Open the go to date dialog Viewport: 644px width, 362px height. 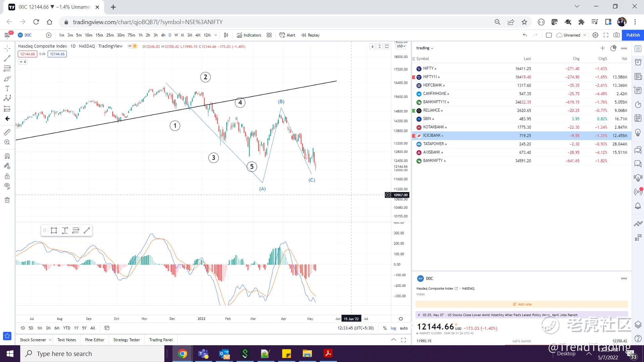(107, 328)
